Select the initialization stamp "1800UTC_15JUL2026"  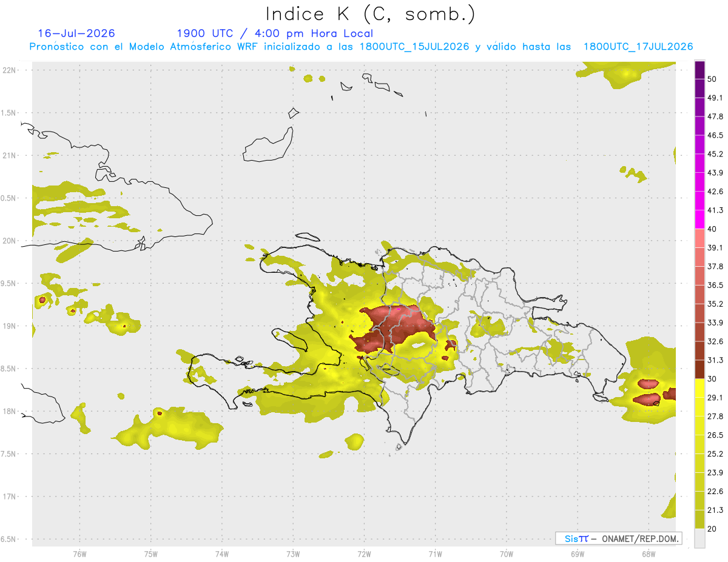coord(414,47)
